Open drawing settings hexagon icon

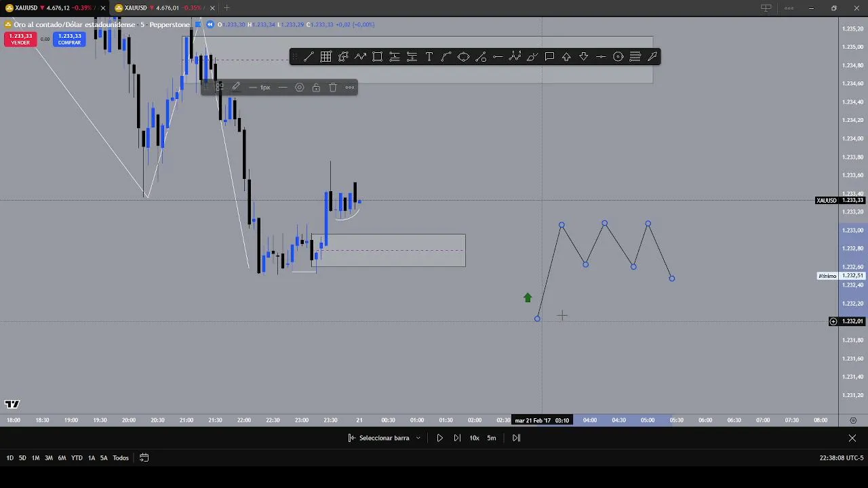[x=300, y=87]
